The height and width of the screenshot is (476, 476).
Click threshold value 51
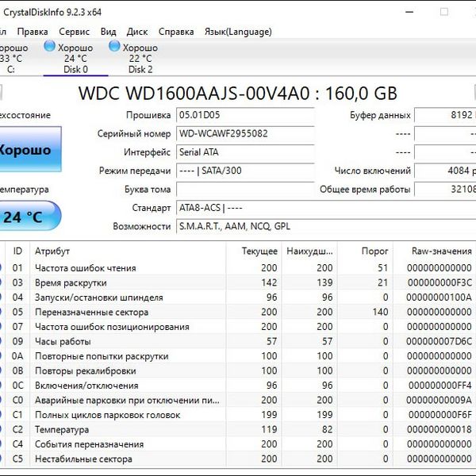click(x=383, y=268)
